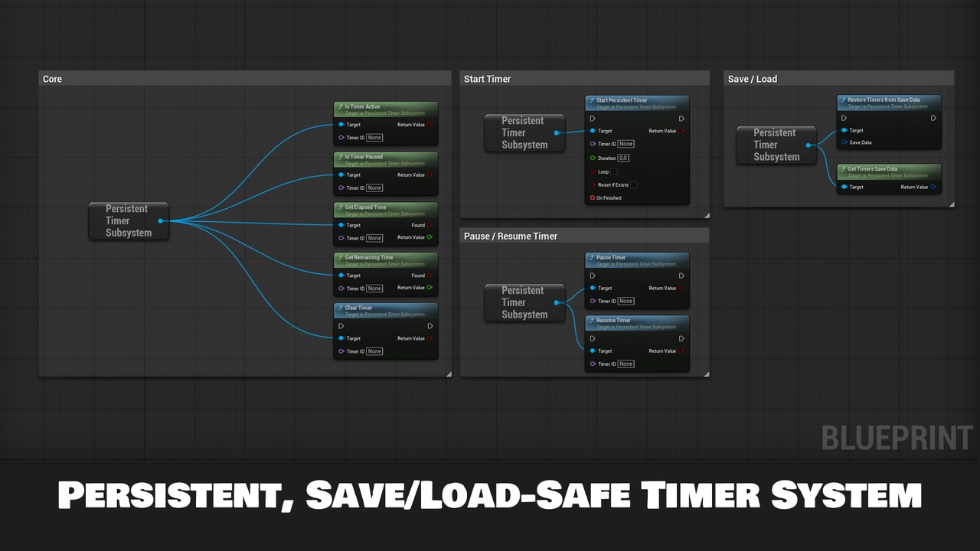The image size is (980, 551).
Task: Select the Get Remaining Time node title
Action: click(369, 257)
